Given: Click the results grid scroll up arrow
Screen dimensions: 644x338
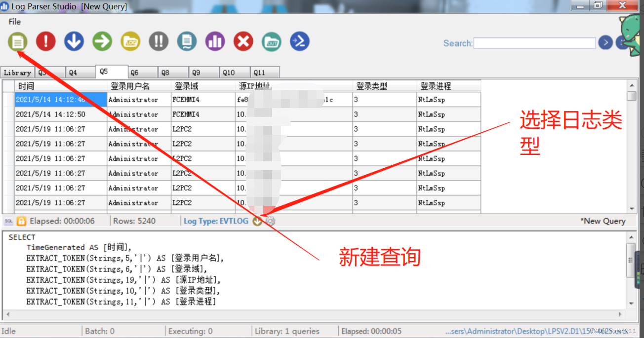Looking at the screenshot, I should [632, 85].
